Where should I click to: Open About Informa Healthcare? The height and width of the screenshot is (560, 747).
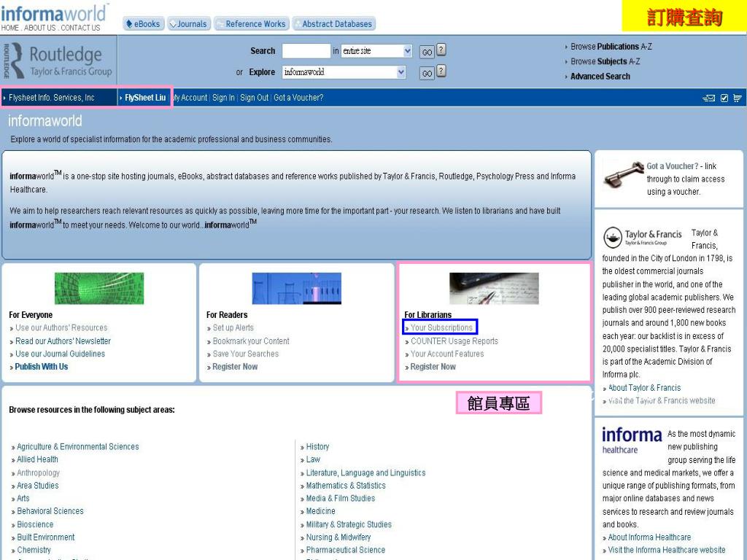click(x=649, y=537)
